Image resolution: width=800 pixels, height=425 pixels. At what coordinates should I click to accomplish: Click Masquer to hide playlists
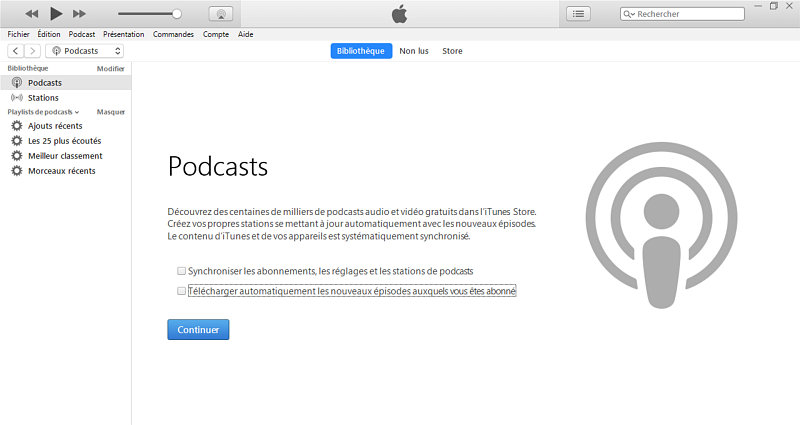click(x=111, y=112)
